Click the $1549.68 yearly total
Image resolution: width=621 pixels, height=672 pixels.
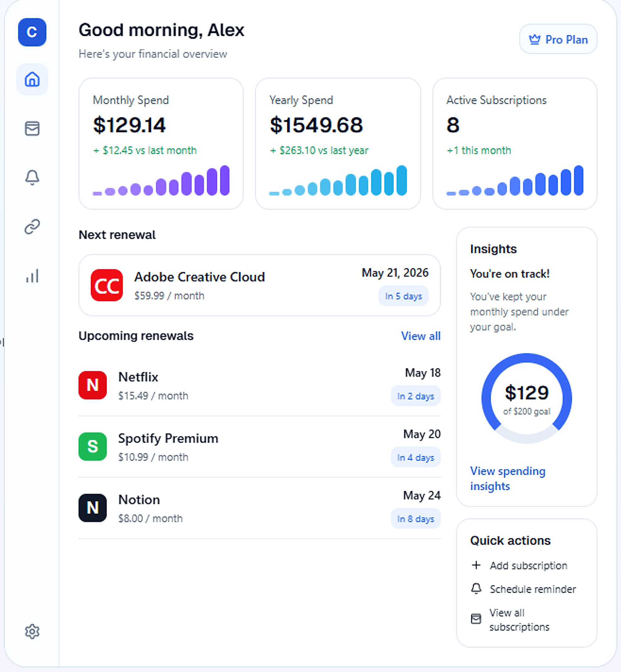tap(316, 125)
